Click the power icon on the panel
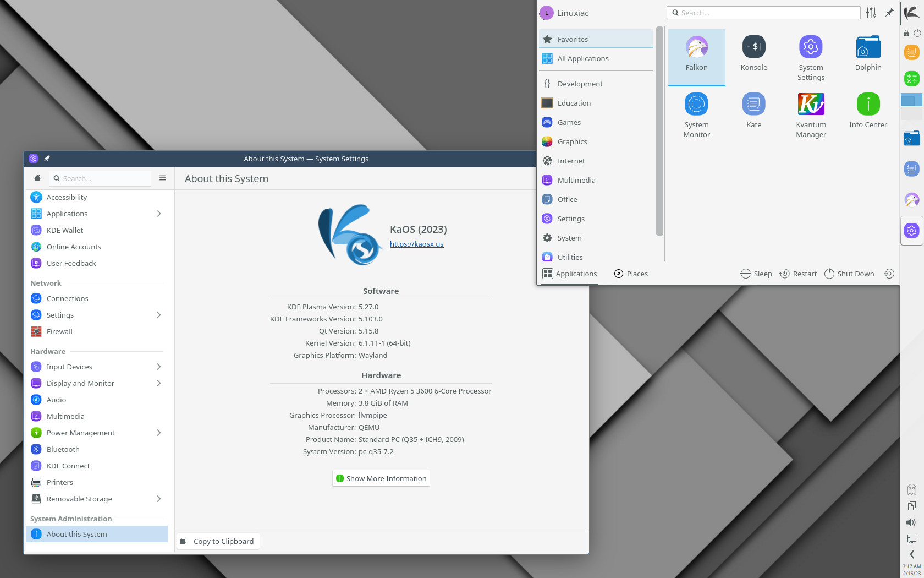 (917, 33)
